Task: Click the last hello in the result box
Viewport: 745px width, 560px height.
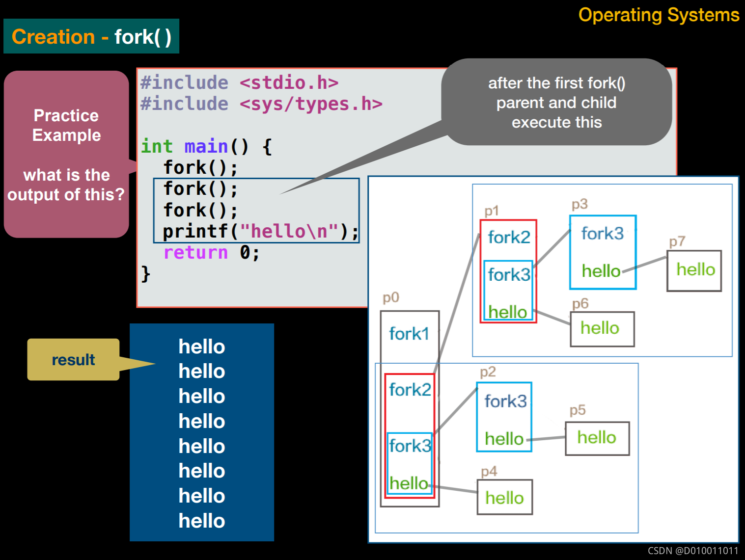Action: (202, 521)
